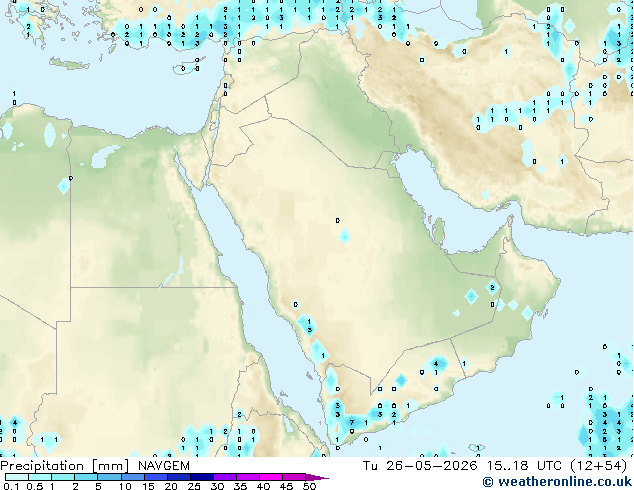Click the "Precipitation [mm]" title text

pos(65,466)
